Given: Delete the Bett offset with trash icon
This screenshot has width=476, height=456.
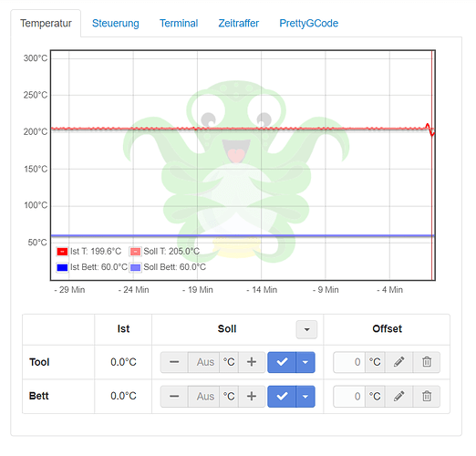Looking at the screenshot, I should (x=427, y=396).
